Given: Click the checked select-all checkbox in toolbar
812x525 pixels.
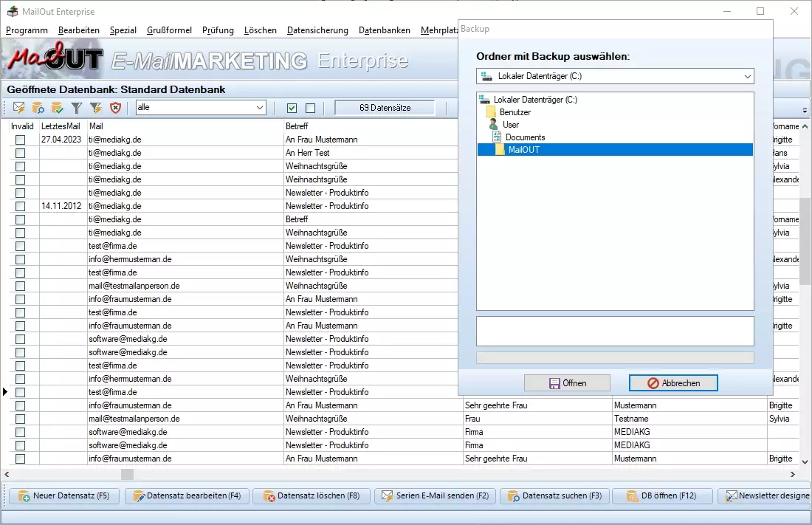Looking at the screenshot, I should point(292,109).
